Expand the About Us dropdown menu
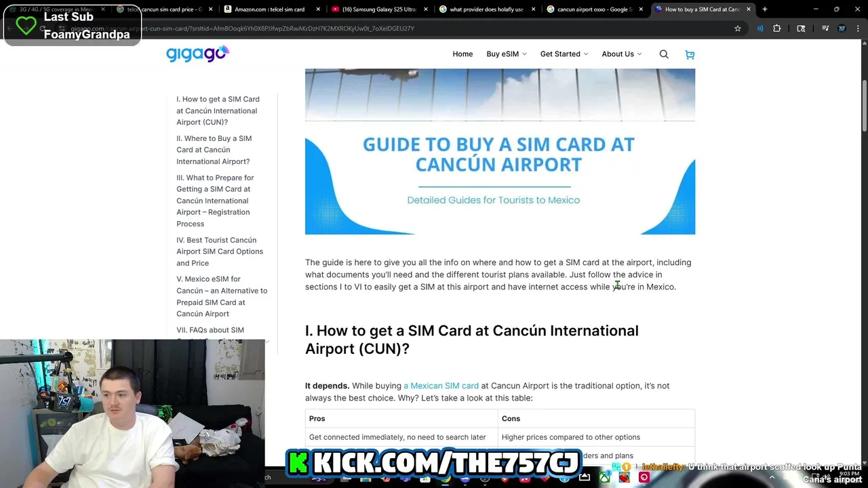Viewport: 868px width, 488px height. [x=621, y=54]
